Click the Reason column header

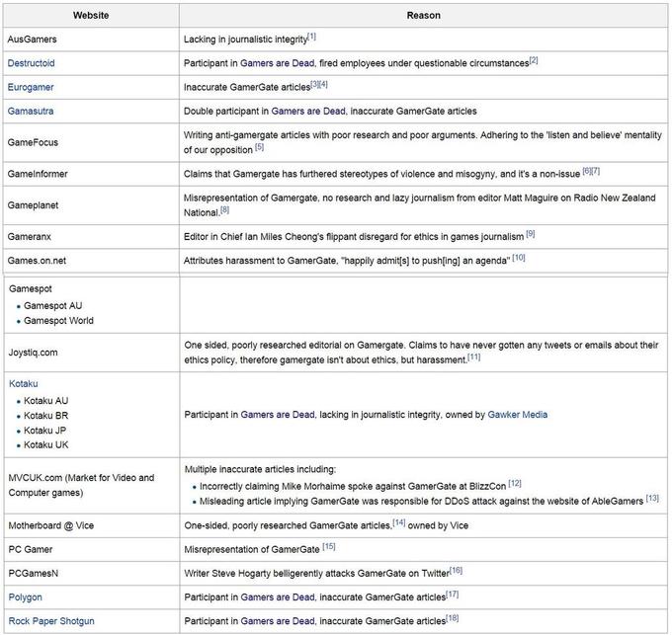pyautogui.click(x=423, y=15)
